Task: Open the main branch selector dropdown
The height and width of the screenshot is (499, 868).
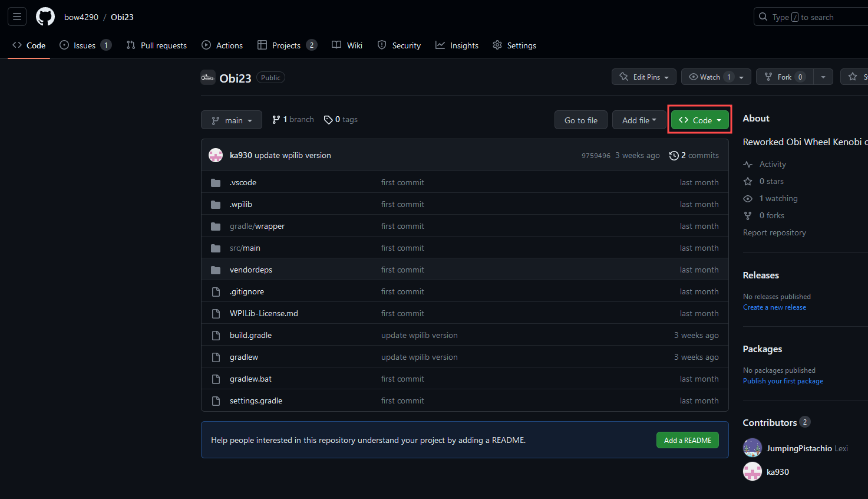Action: 232,120
